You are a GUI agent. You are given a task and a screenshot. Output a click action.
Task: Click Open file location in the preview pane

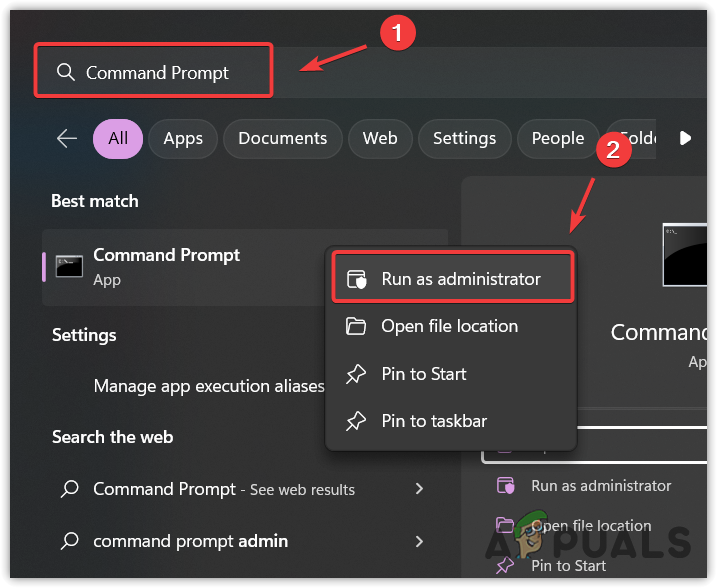click(591, 526)
